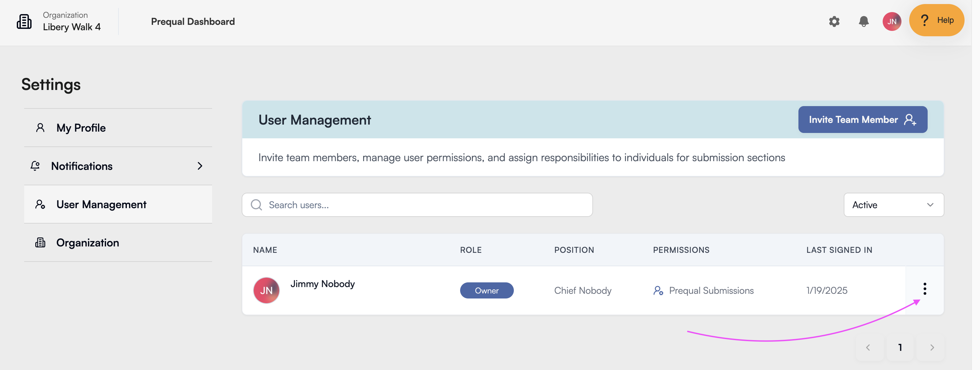The height and width of the screenshot is (370, 980).
Task: Click User Management sidebar icon
Action: [x=40, y=204]
